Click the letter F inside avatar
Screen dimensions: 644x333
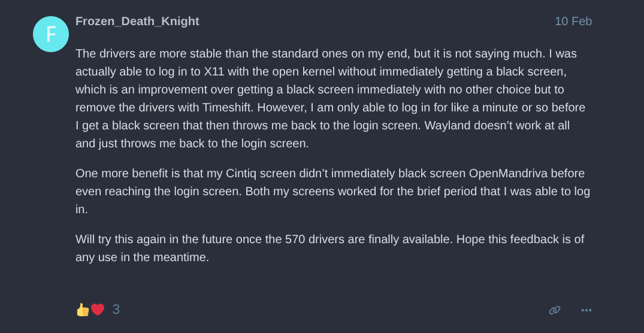(51, 34)
